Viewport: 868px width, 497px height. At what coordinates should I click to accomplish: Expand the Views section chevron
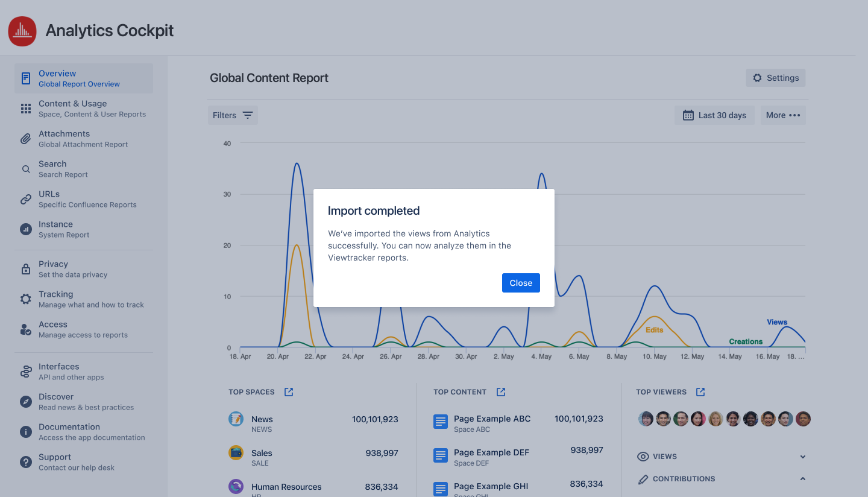[x=803, y=457]
